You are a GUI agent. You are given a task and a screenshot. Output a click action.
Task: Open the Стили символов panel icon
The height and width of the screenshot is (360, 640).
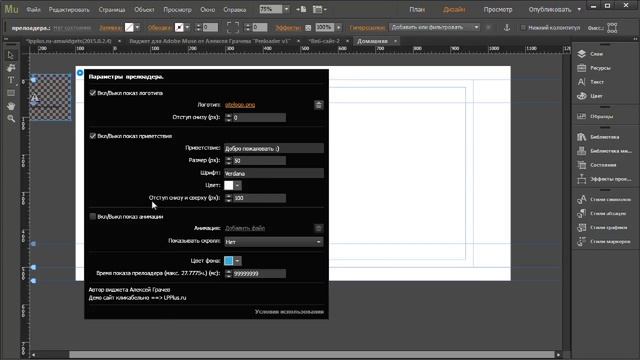pos(582,199)
